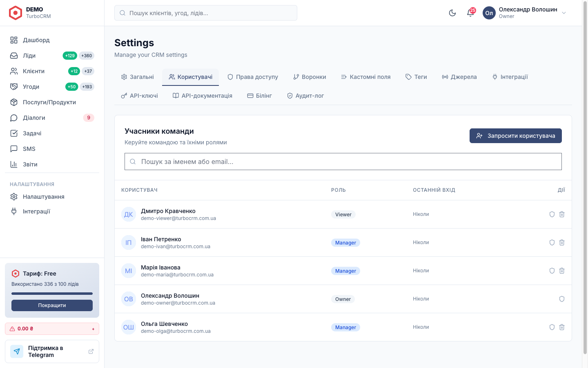588x368 pixels.
Task: Open Послуги/Продукти page
Action: pos(52,102)
